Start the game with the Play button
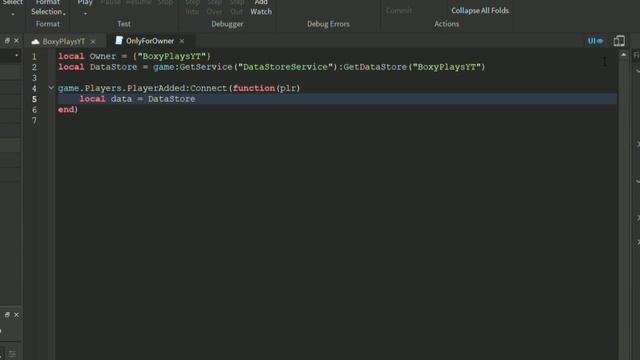 pyautogui.click(x=85, y=2)
